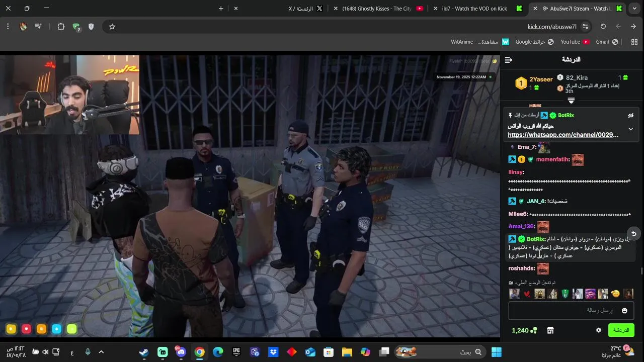Open Google Maps bookmark
This screenshot has height=362, width=644.
tap(534, 42)
